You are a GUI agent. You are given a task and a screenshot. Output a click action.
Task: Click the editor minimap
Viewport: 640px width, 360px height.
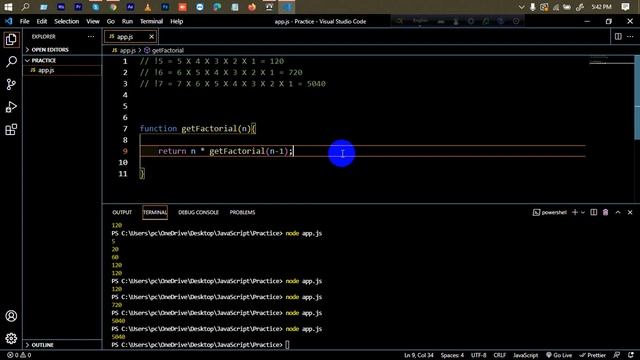point(611,60)
